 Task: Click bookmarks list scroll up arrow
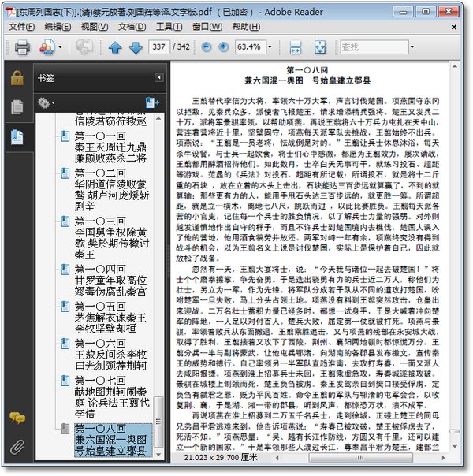158,118
